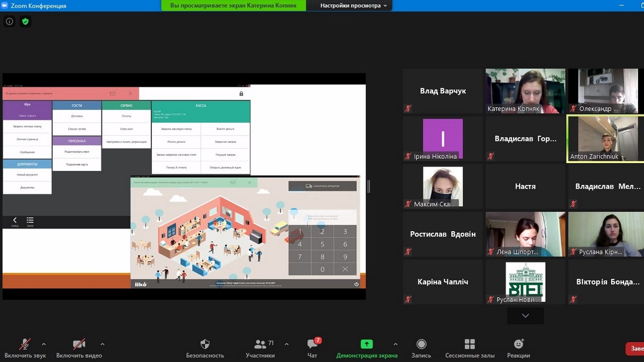Image resolution: width=644 pixels, height=362 pixels.
Task: Expand audio options arrow beside microphone
Action: [x=44, y=344]
